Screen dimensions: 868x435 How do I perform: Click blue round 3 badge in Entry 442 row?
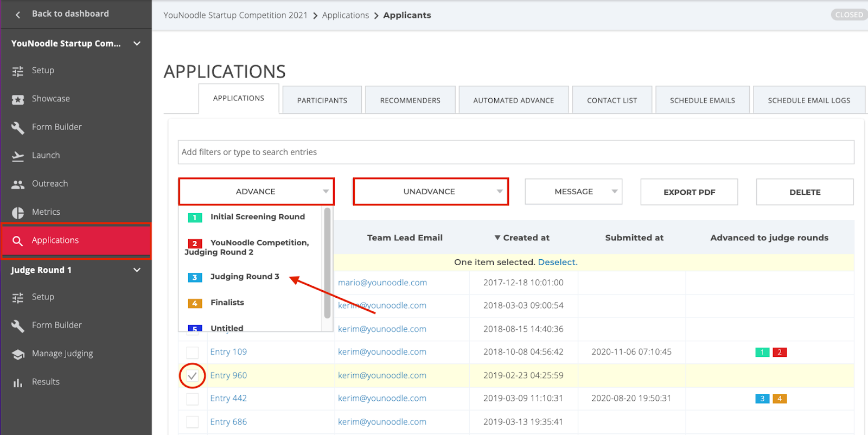pos(762,399)
